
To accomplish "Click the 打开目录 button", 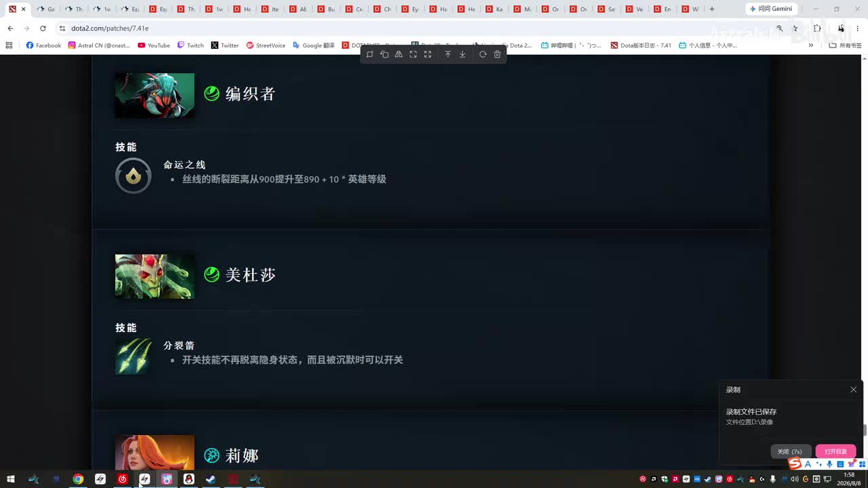I will 835,451.
